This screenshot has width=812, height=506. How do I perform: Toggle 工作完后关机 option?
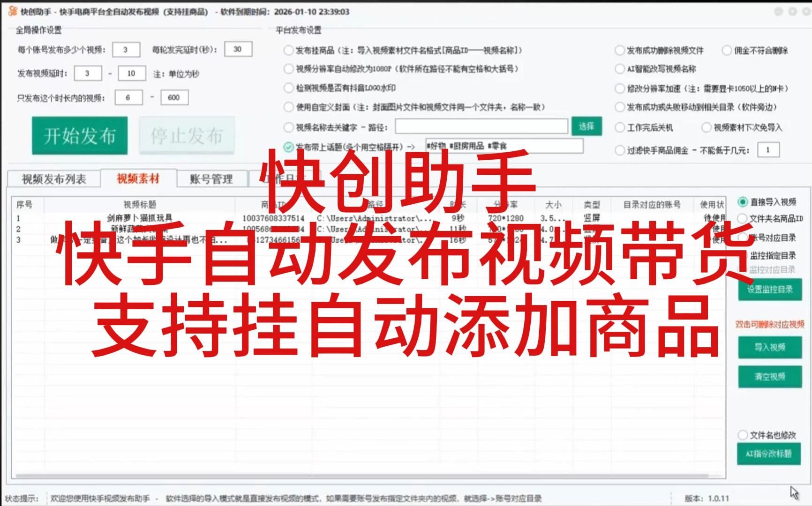(620, 127)
